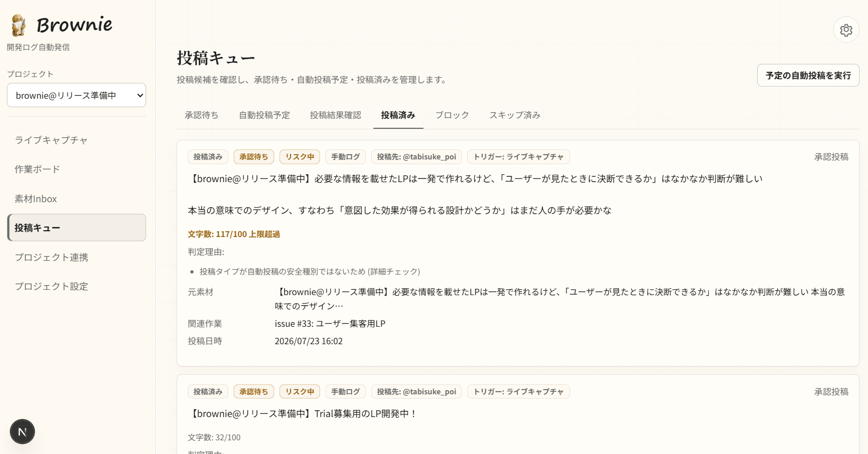Click 投稿先: @tabisuke_poi tag on second card
Screen dimensions: 868x454
tap(417, 392)
